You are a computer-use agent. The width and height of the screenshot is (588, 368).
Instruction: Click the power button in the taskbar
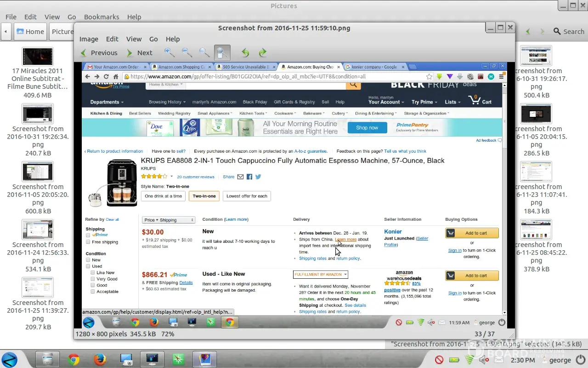pos(581,360)
